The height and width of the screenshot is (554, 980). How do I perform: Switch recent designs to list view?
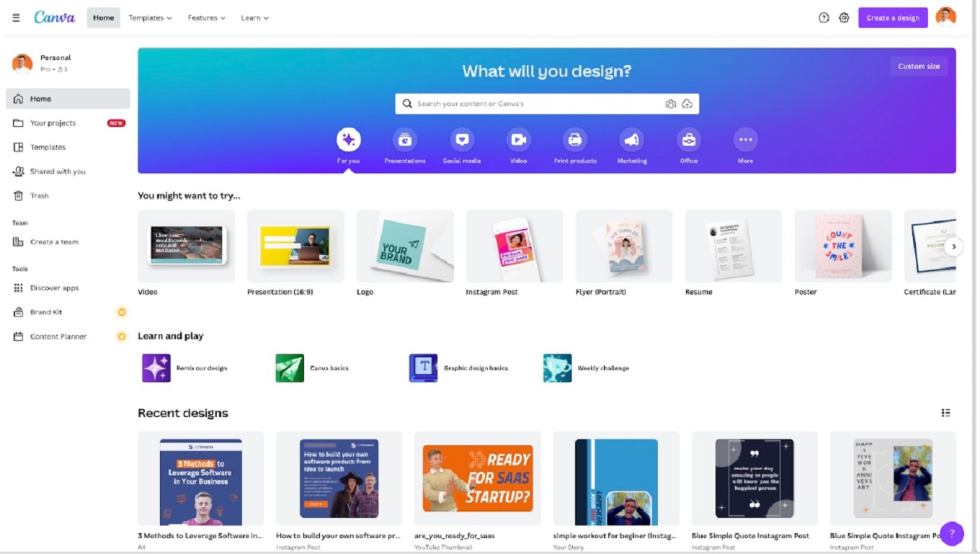[945, 413]
